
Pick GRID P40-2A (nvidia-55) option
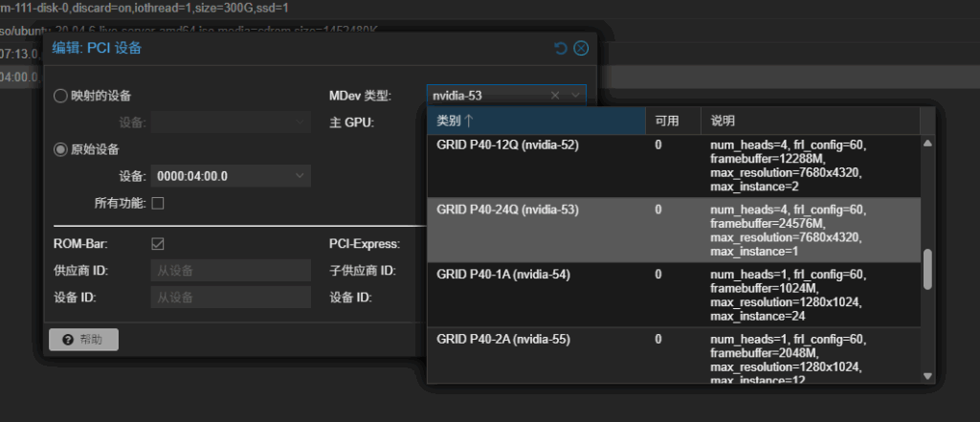click(502, 339)
